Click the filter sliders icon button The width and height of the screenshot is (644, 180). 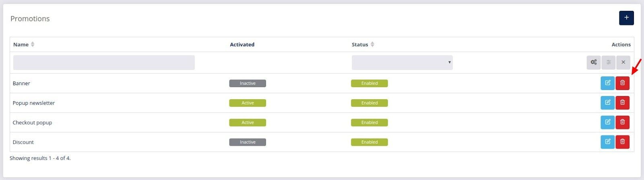pos(608,62)
